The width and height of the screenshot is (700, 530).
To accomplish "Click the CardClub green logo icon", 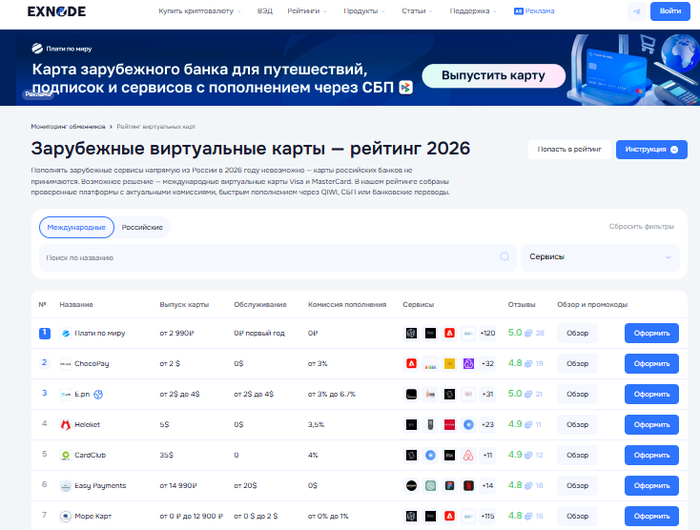I will tap(66, 455).
